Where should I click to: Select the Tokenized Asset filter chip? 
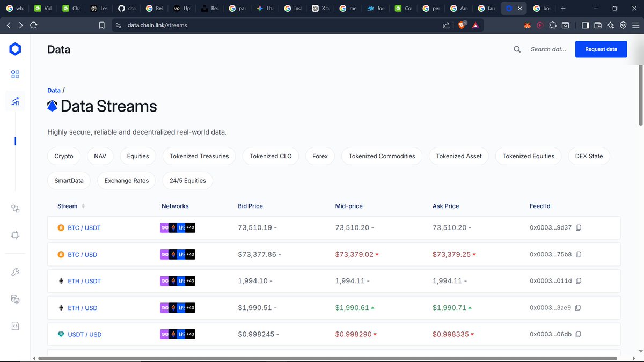coord(459,156)
